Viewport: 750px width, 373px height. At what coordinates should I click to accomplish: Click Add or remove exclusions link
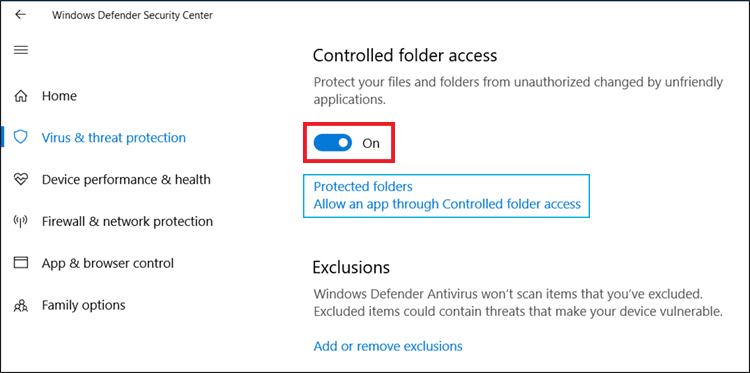click(x=388, y=346)
